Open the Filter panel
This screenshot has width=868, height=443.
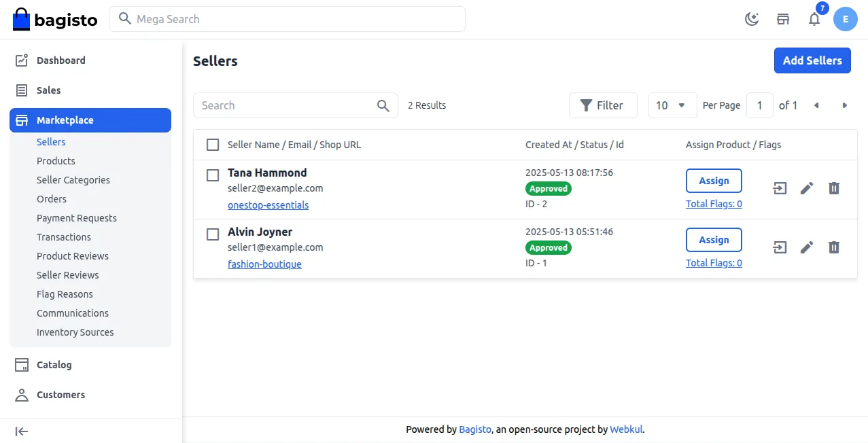(602, 105)
